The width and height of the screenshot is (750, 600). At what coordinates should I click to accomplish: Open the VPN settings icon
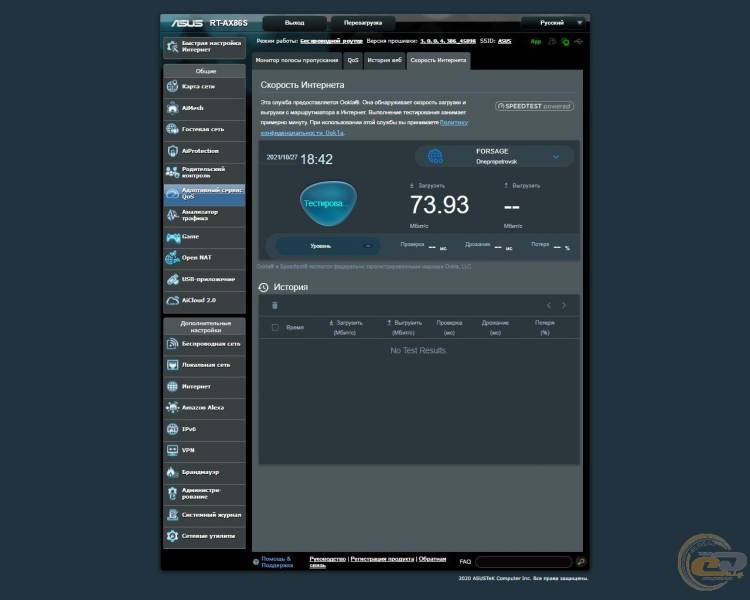tap(172, 450)
